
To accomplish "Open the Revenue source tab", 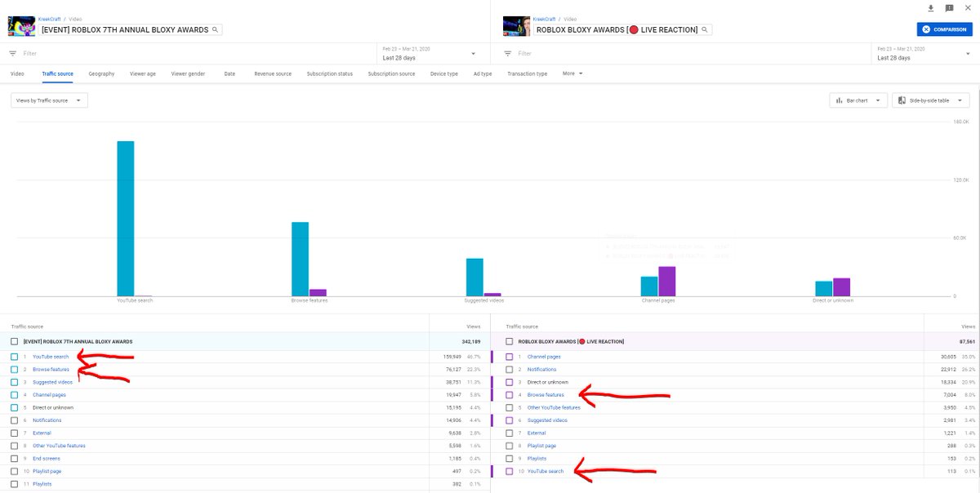I will point(273,73).
